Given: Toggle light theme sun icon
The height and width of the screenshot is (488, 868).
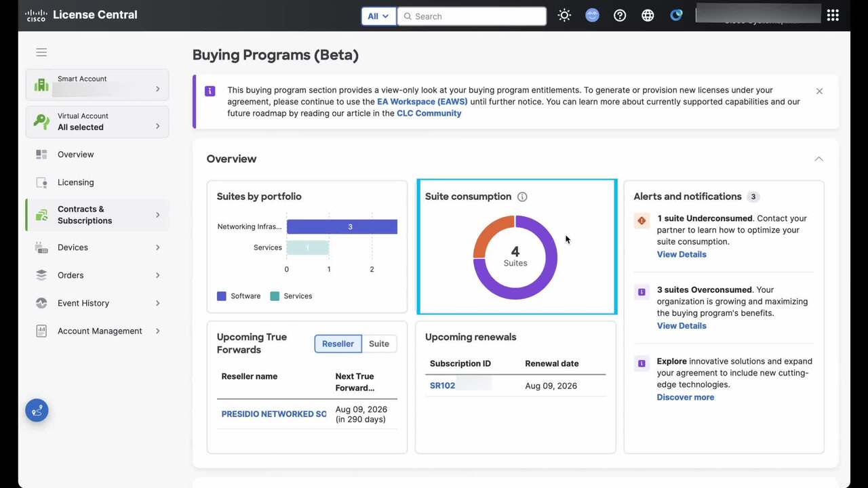Looking at the screenshot, I should [564, 16].
